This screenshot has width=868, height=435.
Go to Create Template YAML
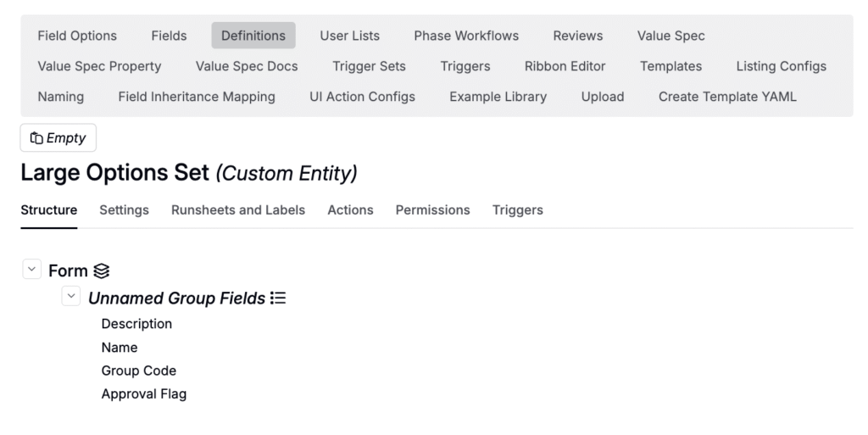click(x=727, y=97)
